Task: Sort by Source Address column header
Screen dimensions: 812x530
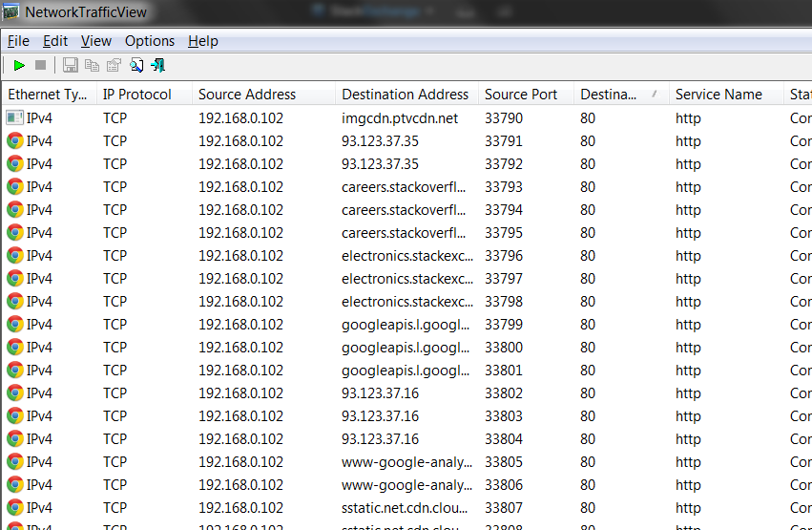Action: coord(263,95)
